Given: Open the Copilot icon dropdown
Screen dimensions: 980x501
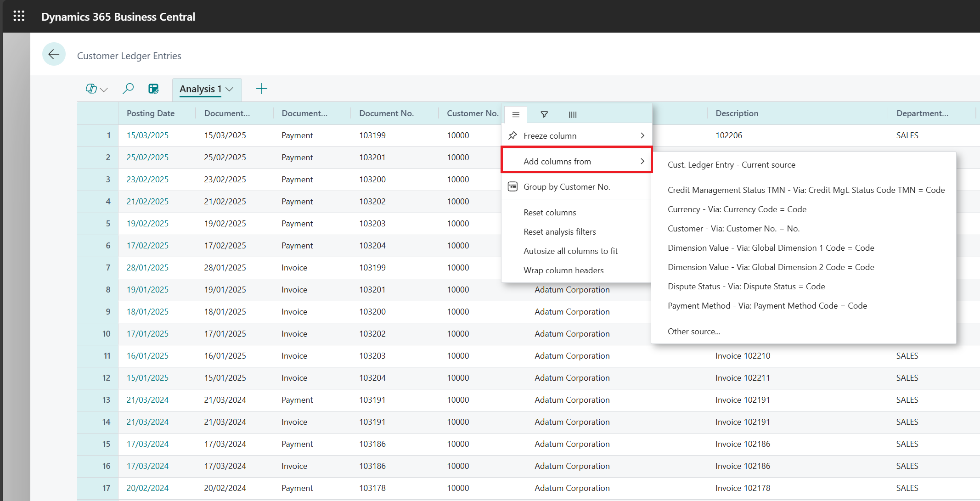Looking at the screenshot, I should coord(96,89).
